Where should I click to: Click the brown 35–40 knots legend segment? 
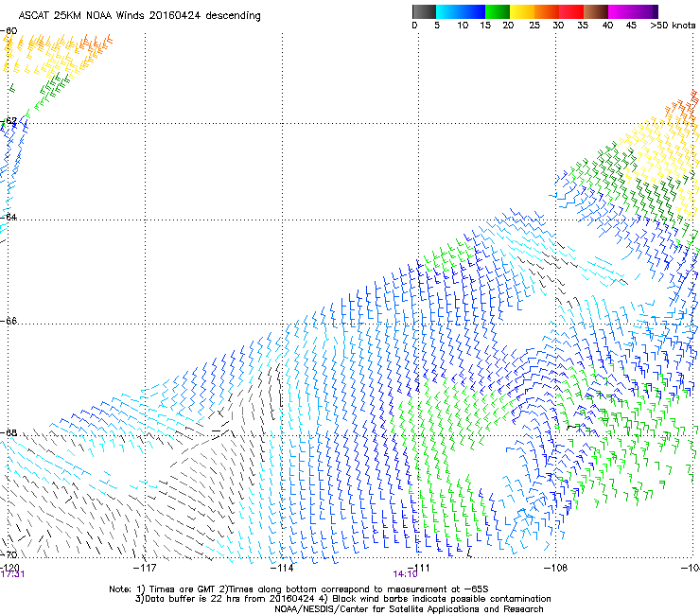click(x=596, y=11)
